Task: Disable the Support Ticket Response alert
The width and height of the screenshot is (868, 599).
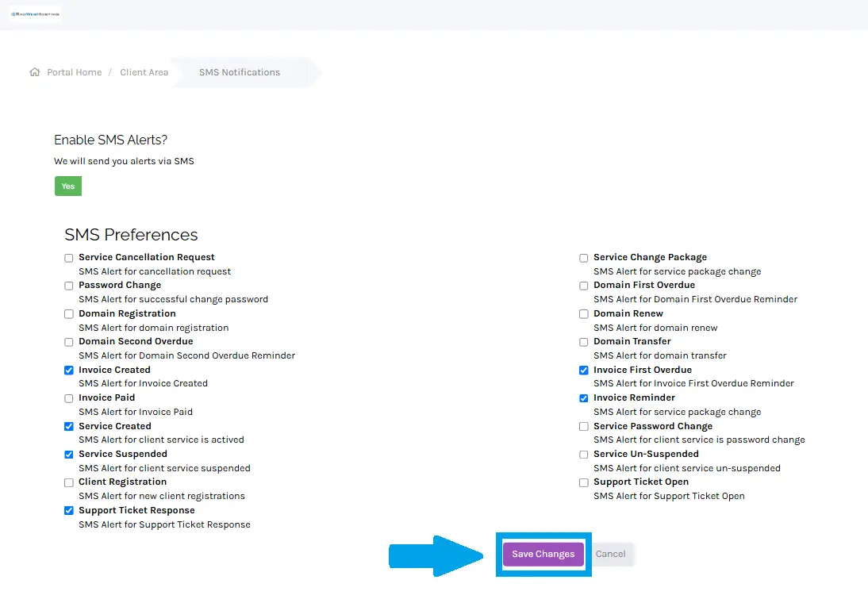Action: point(68,510)
